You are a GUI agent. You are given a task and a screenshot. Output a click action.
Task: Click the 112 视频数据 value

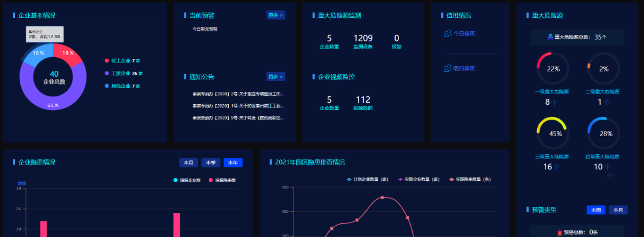(x=363, y=100)
